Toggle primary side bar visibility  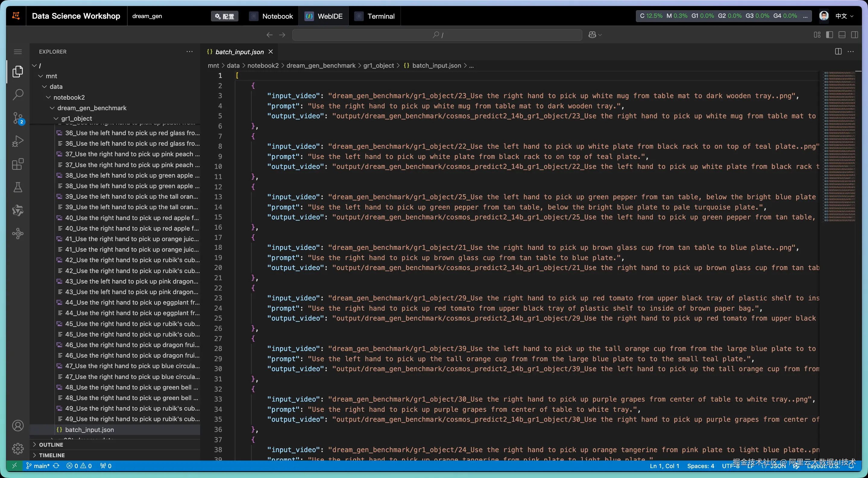point(829,35)
